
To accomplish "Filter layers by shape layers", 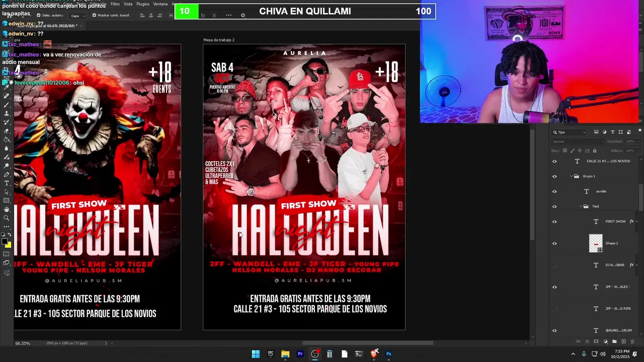I will (x=620, y=132).
